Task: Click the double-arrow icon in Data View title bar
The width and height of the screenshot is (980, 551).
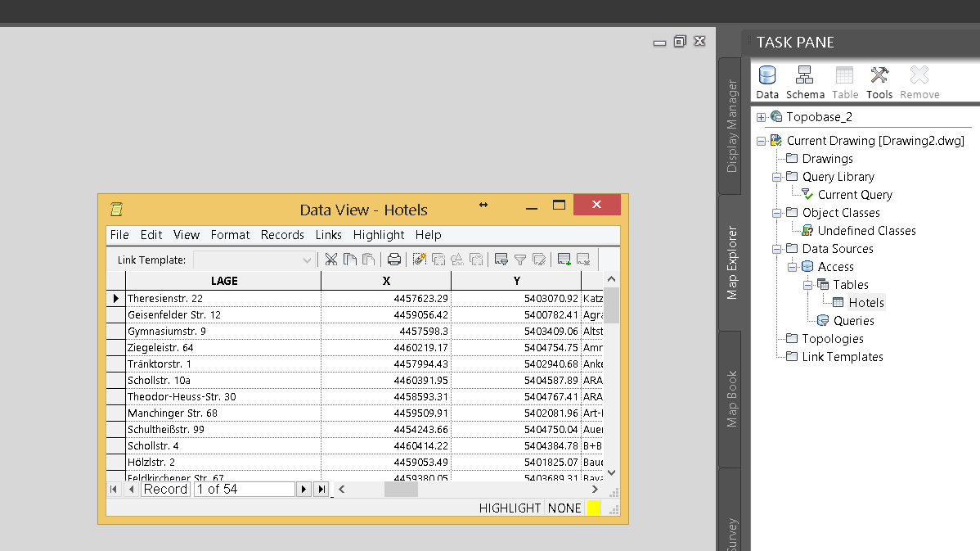Action: click(483, 205)
